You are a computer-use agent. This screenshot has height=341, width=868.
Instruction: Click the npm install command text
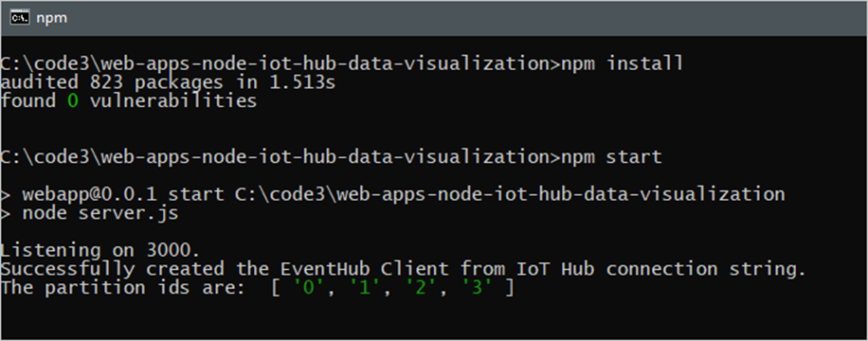click(623, 63)
